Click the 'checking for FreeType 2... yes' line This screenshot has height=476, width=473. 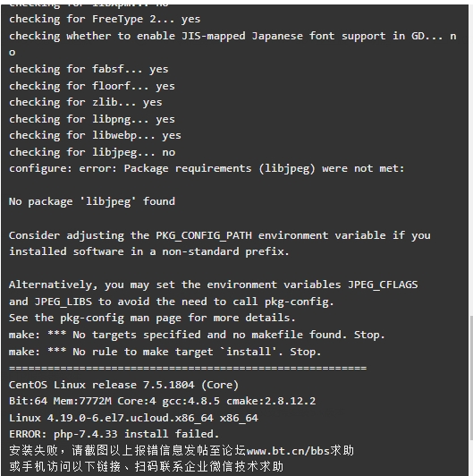[x=105, y=19]
